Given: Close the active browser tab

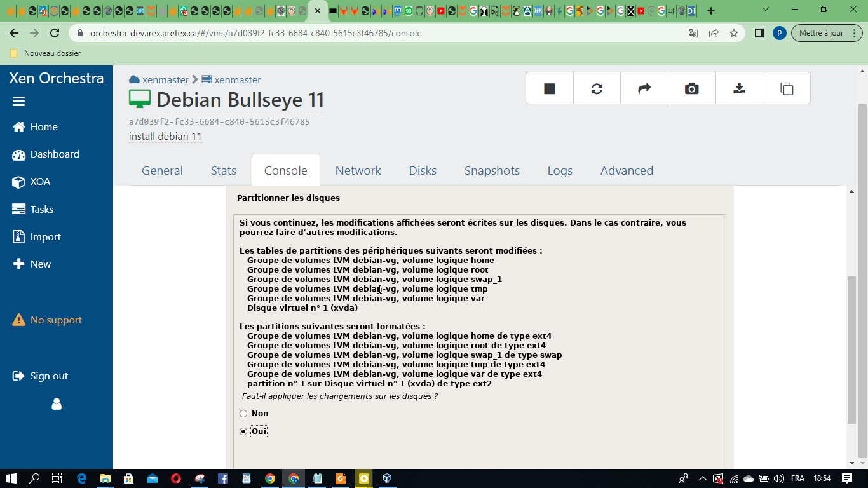Looking at the screenshot, I should (318, 11).
